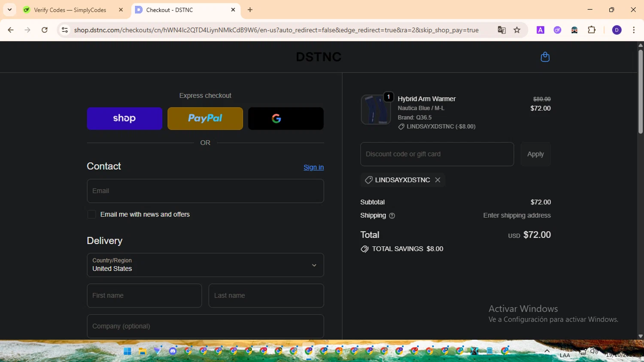
Task: Open the Chrome three-dot menu
Action: click(x=634, y=30)
